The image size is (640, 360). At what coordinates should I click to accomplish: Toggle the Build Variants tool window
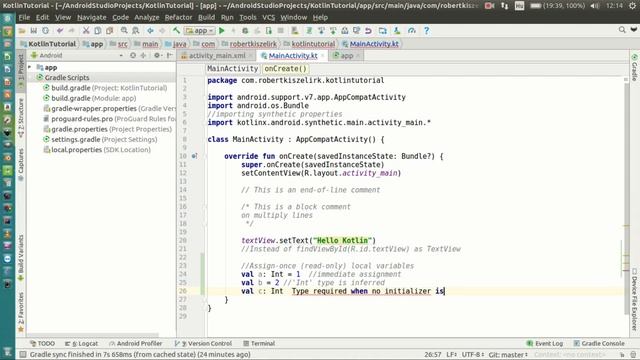pyautogui.click(x=21, y=258)
